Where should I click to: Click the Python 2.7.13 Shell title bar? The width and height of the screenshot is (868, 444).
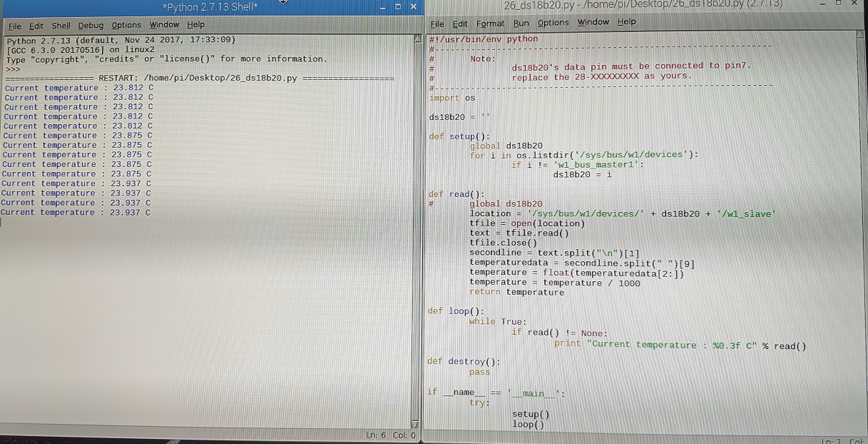[210, 6]
